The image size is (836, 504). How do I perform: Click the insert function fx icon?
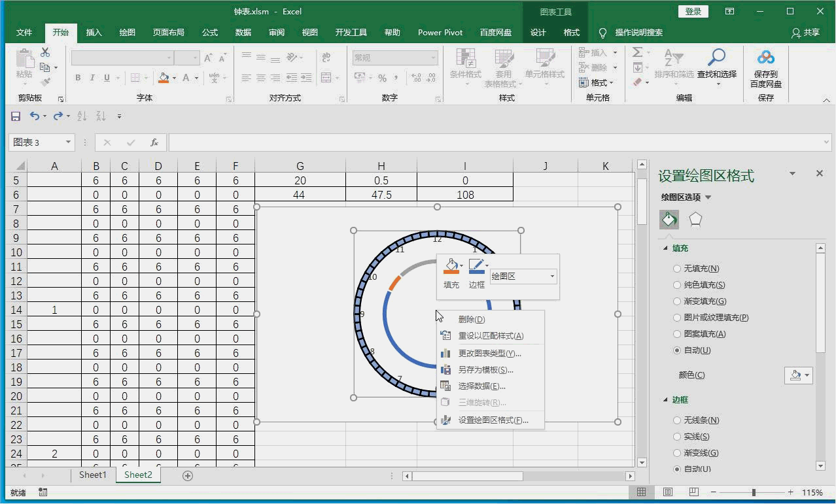tap(154, 143)
